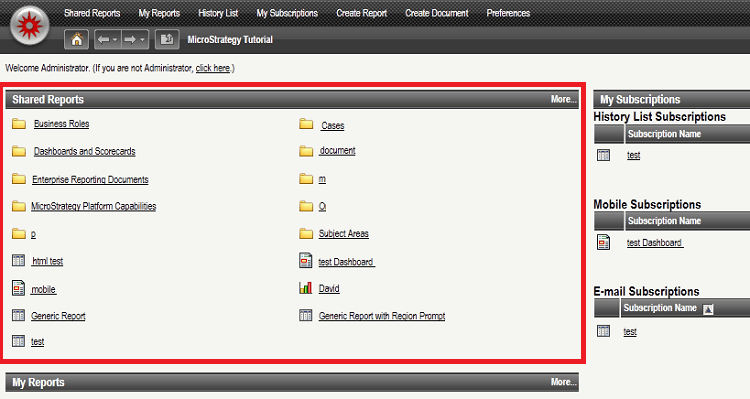750x399 pixels.
Task: Click the Enterprise Reporting Documents folder icon
Action: (19, 179)
